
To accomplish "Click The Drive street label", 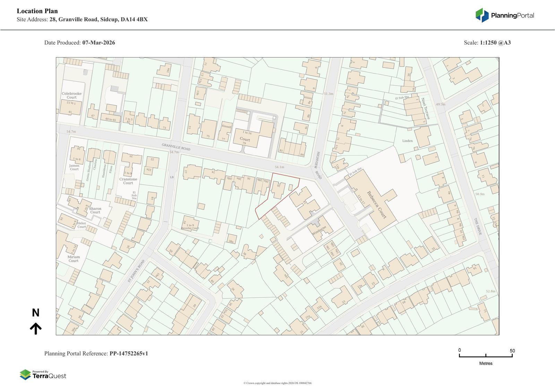I will [477, 227].
